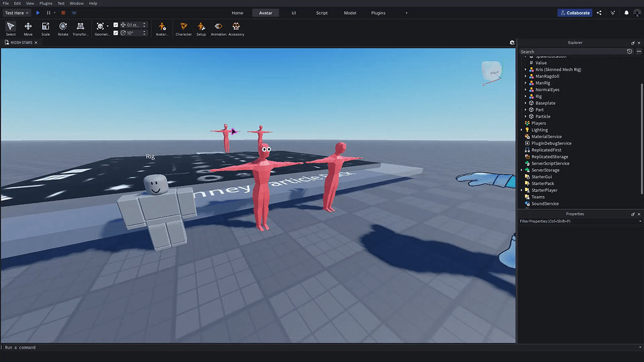Toggle the move snapping checkbox
Screen dimensions: 644x362
tap(116, 25)
